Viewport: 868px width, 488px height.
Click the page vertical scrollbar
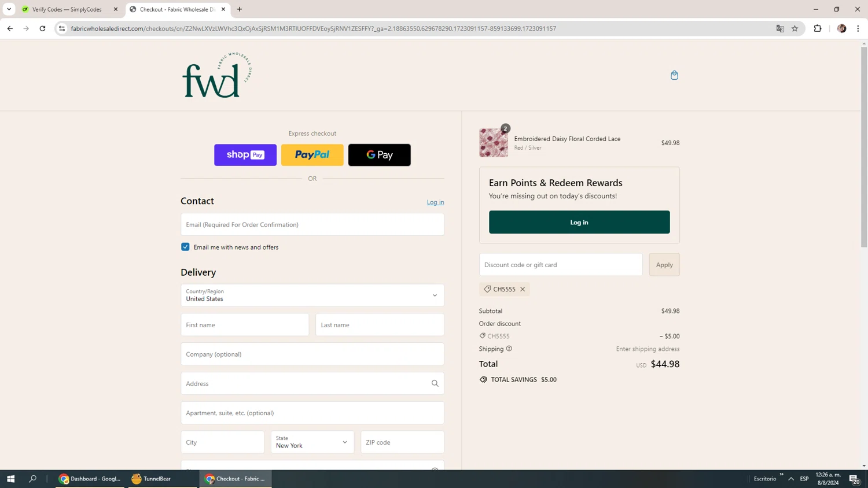(x=864, y=147)
